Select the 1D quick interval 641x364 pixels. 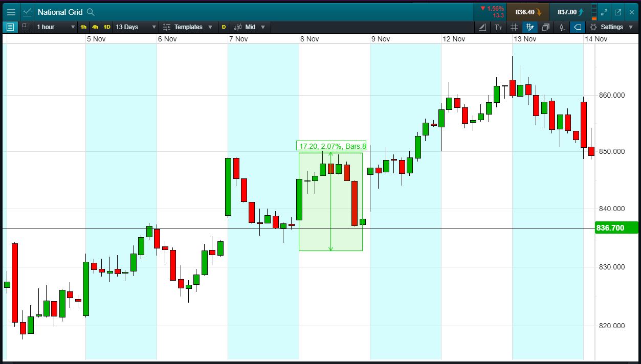point(107,27)
